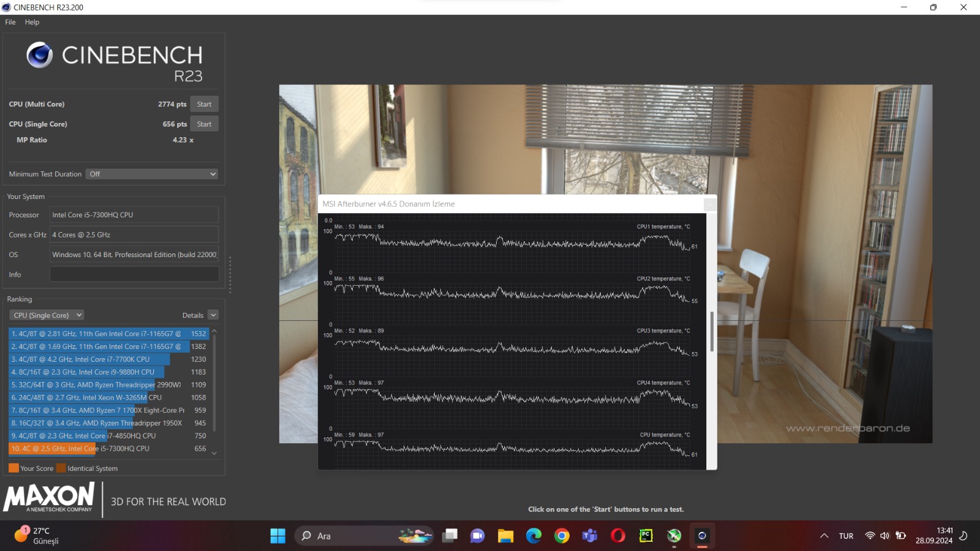Image resolution: width=980 pixels, height=551 pixels.
Task: Open the CPU (Single Core) ranking dropdown
Action: [47, 315]
